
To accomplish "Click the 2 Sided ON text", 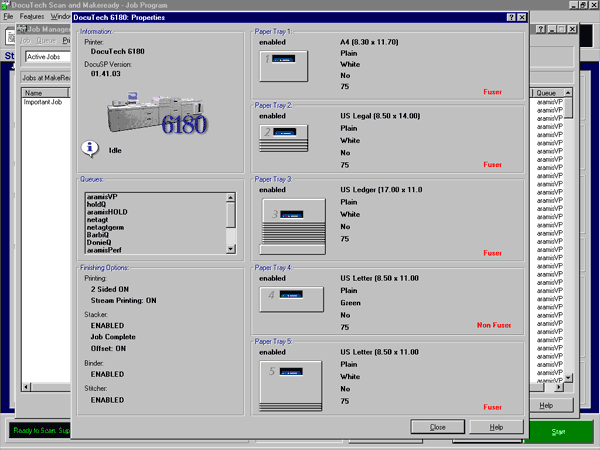I will (110, 289).
